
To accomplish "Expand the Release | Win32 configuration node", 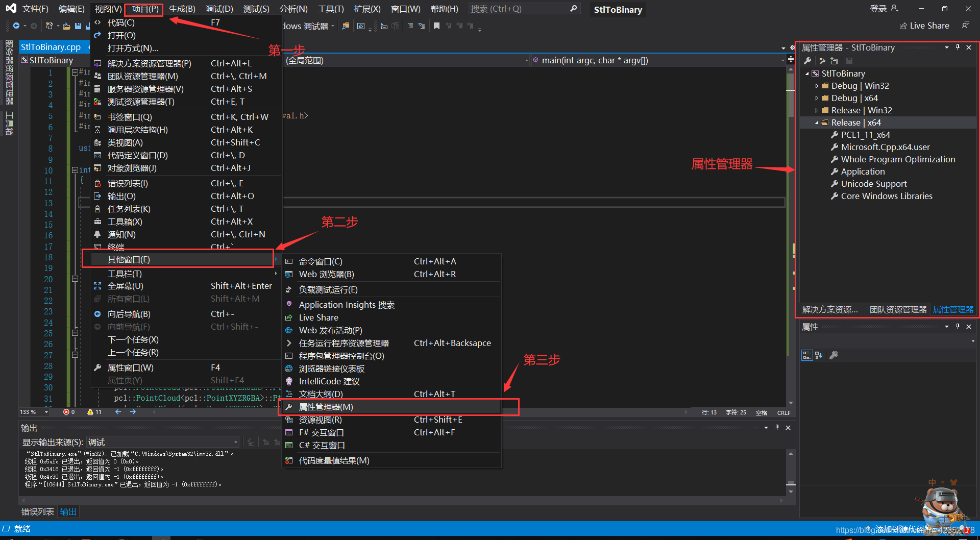I will click(x=817, y=110).
